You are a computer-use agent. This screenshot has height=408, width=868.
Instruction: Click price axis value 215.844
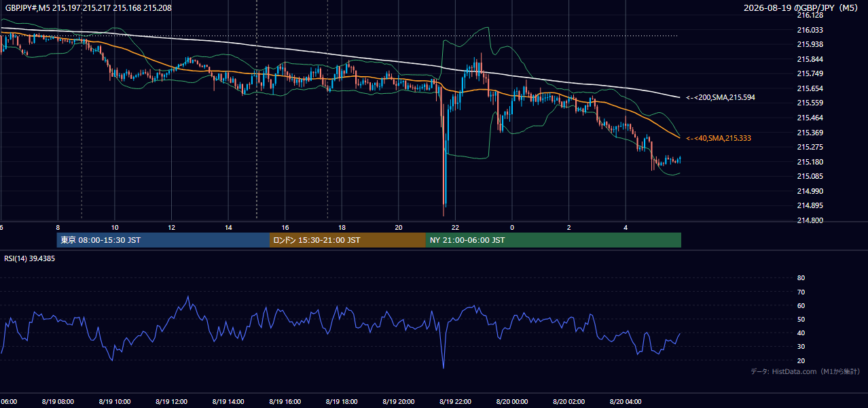[810, 59]
